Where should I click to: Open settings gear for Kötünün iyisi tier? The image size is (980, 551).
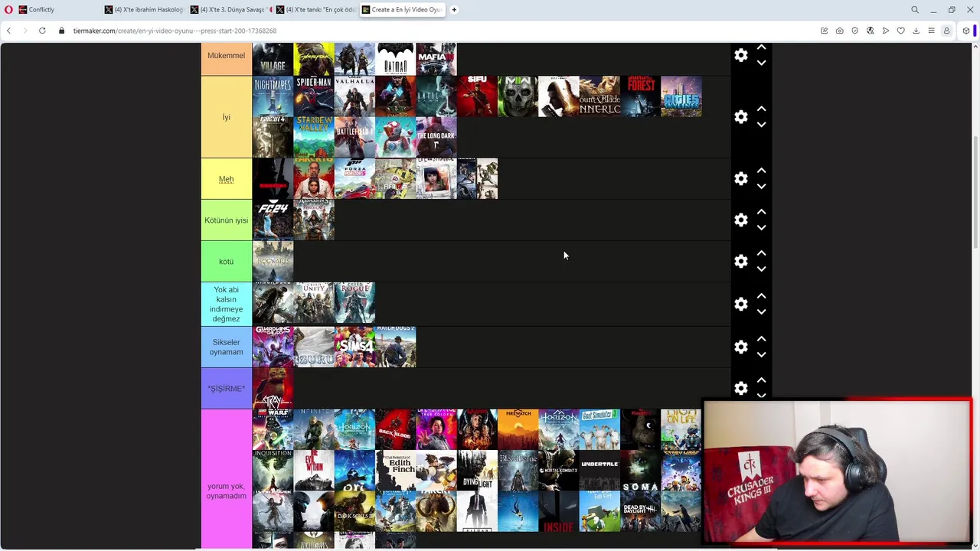(740, 220)
